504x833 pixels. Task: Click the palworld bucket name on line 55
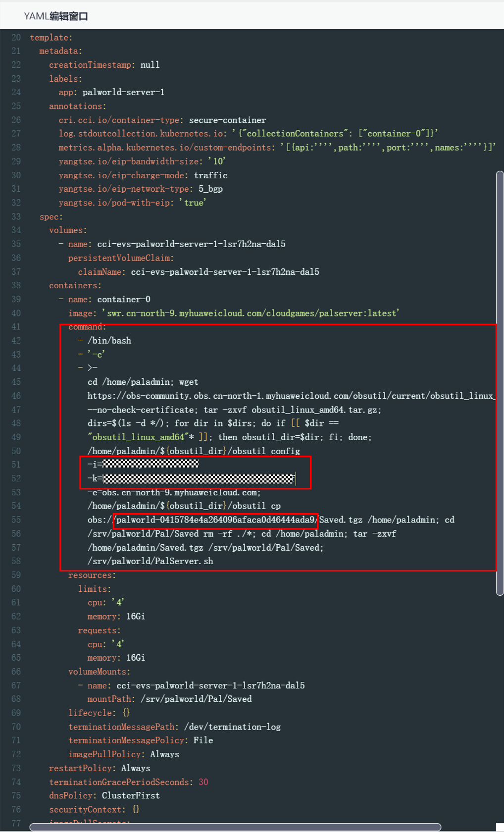tap(215, 520)
